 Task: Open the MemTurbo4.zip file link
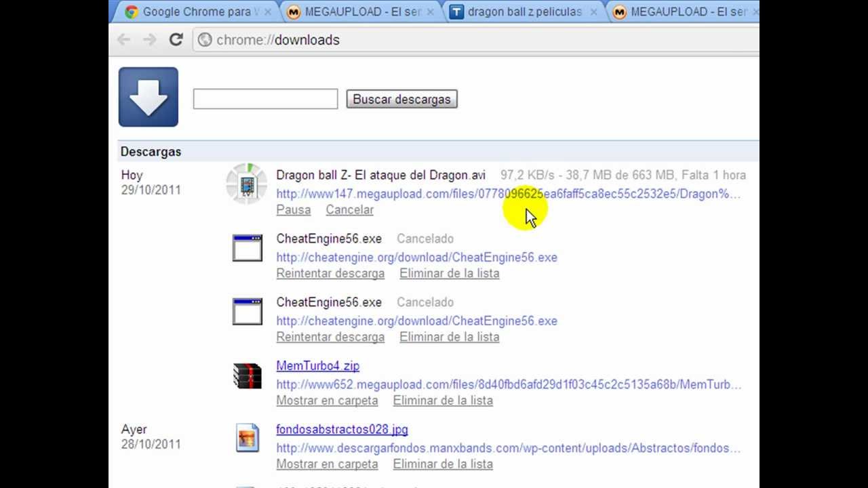(x=317, y=366)
